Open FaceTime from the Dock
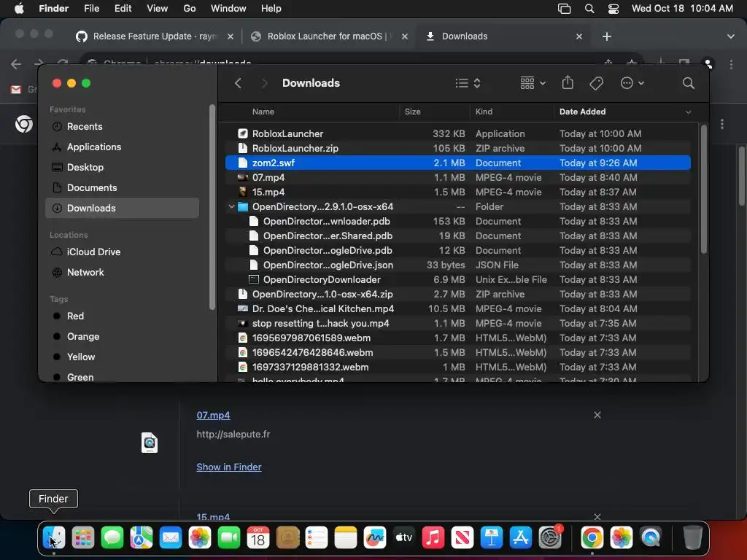 point(229,537)
